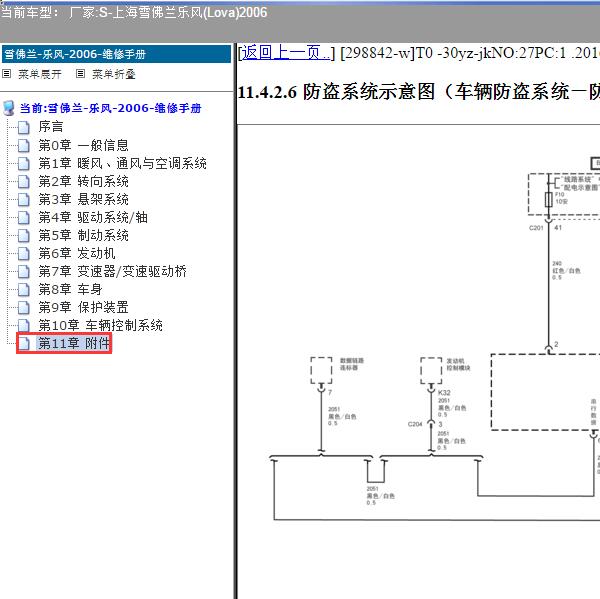Click the F10 fuse symbol in the diagram
The width and height of the screenshot is (600, 599).
(548, 199)
